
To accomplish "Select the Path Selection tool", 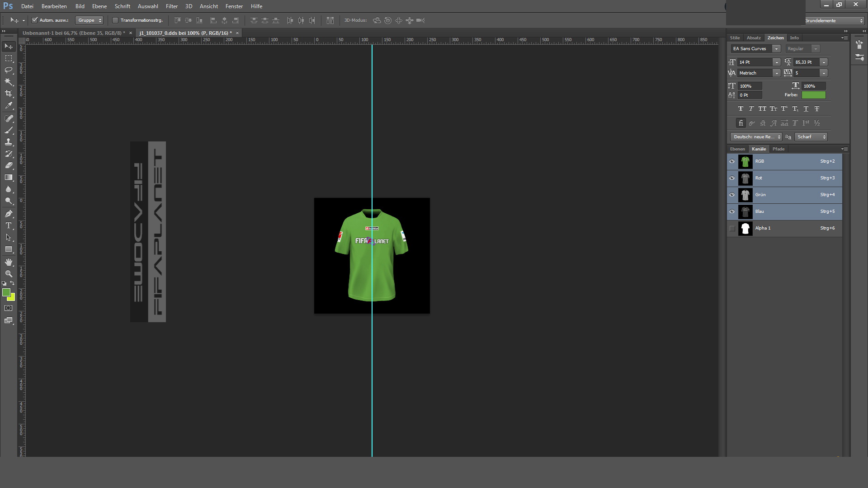I will [9, 237].
